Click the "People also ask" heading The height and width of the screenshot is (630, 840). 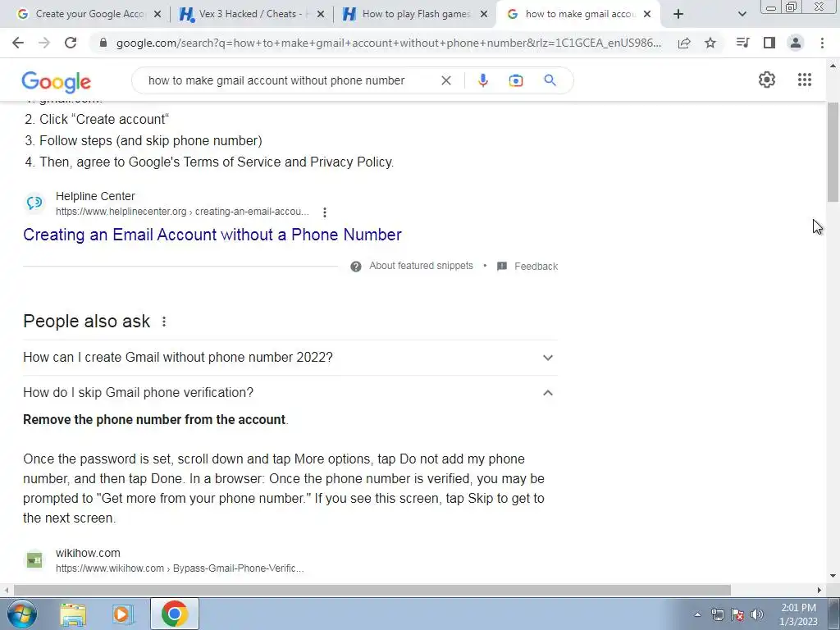tap(87, 321)
